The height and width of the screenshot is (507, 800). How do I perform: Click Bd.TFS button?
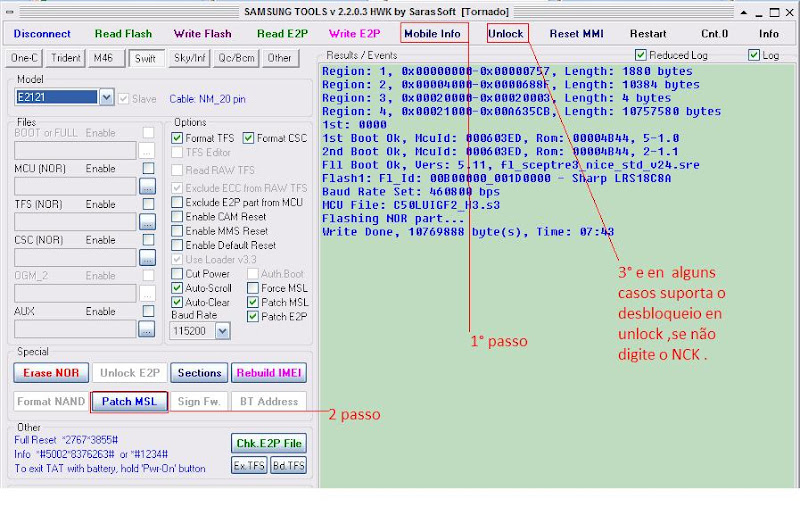[x=289, y=465]
